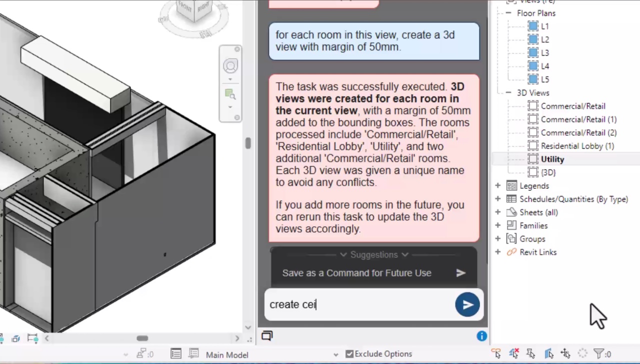The image size is (640, 364).
Task: Expand the Legends node
Action: point(497,186)
